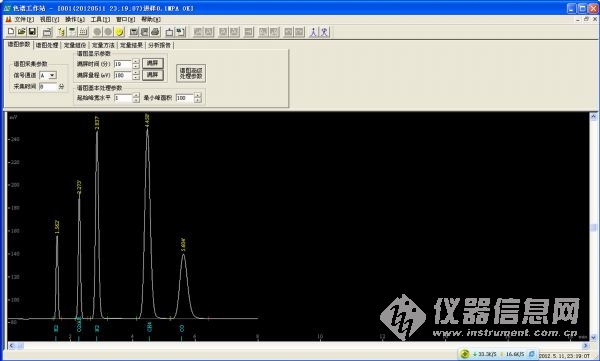
Task: Click the green system tray icon
Action: click(465, 354)
